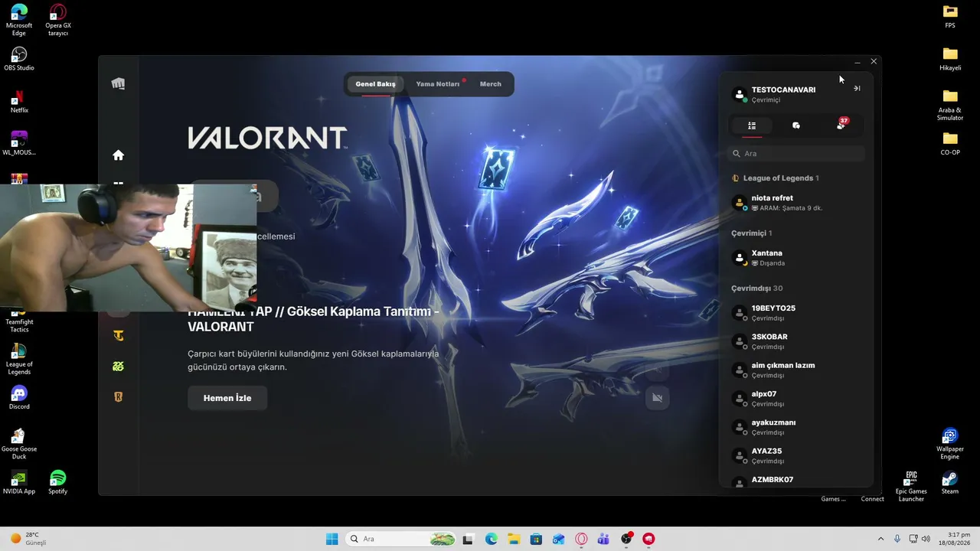Image resolution: width=980 pixels, height=551 pixels.
Task: Open the FPS desktop folder
Action: click(950, 16)
